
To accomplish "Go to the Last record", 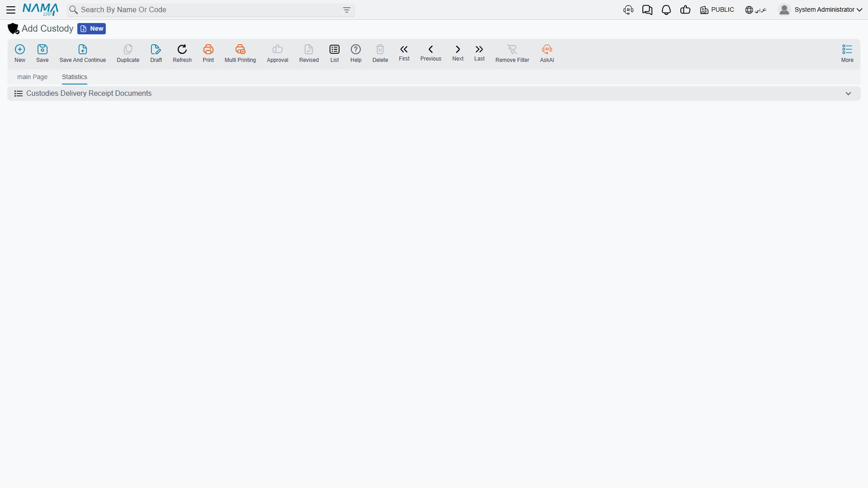I will click(x=479, y=53).
